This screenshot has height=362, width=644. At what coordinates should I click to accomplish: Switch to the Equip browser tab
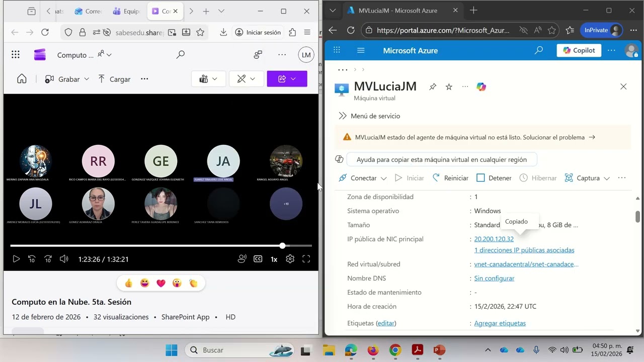click(x=126, y=11)
